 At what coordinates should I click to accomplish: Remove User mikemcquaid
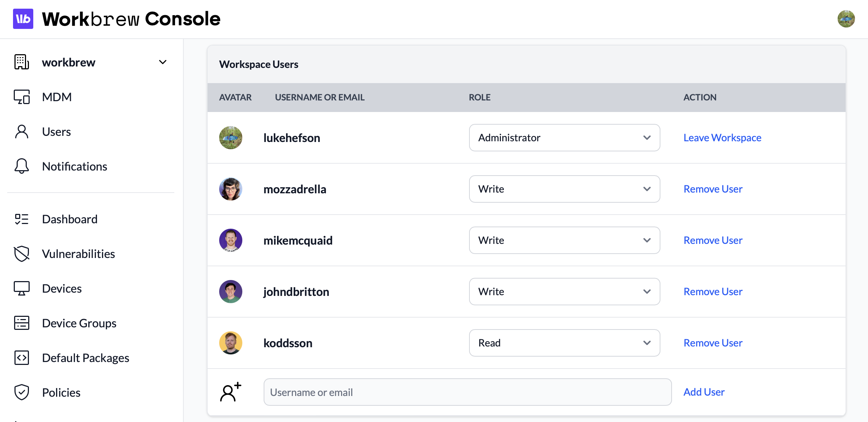coord(713,240)
